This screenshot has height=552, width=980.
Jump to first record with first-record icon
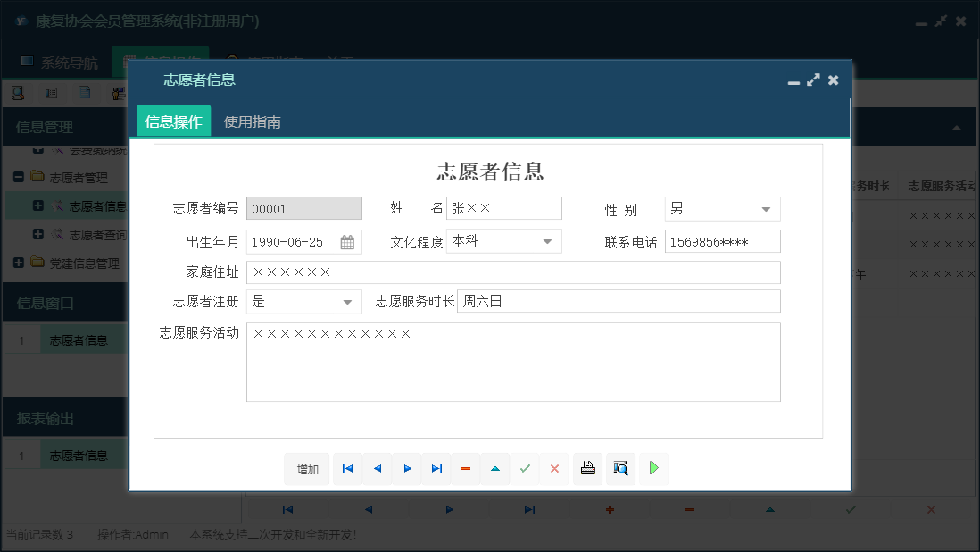(x=346, y=468)
